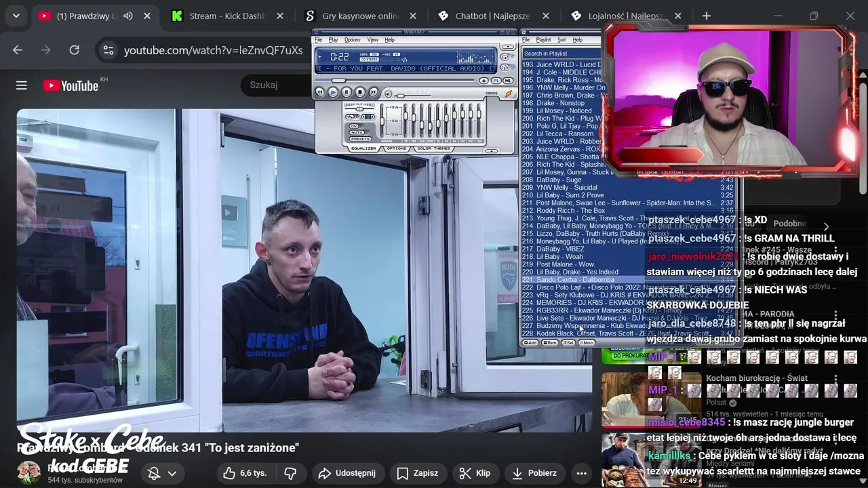Open a new Chrome tab
The width and height of the screenshot is (868, 488).
pos(707,16)
